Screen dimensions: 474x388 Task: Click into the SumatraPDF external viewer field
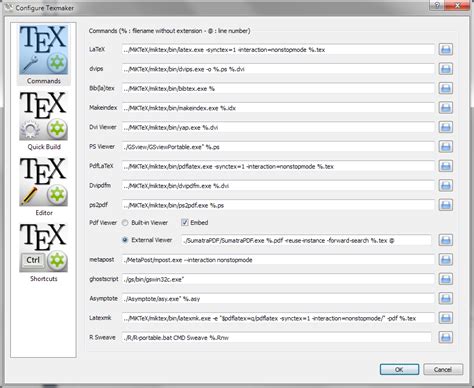pyautogui.click(x=306, y=240)
